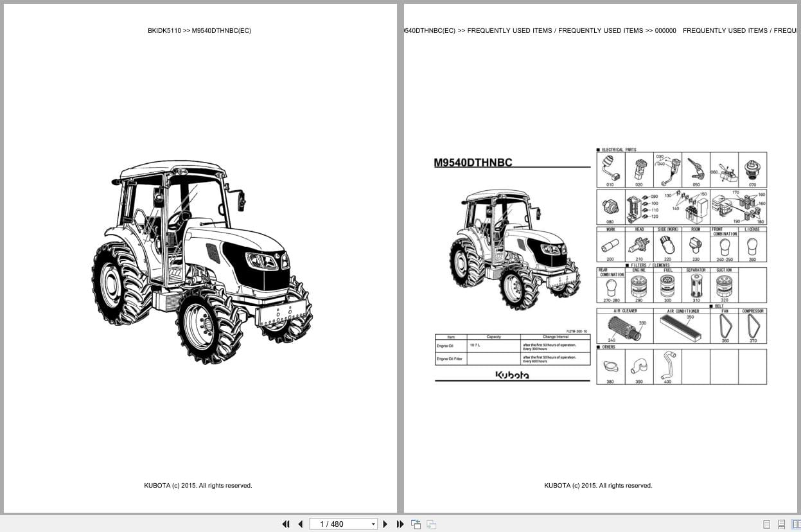This screenshot has height=532, width=801.
Task: Click the small tractor illustration on right page
Action: 515,249
